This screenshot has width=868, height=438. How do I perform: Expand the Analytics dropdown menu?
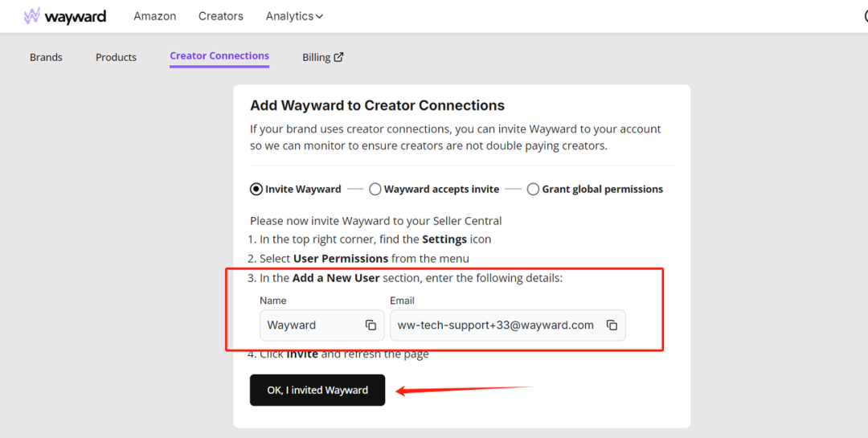(294, 16)
